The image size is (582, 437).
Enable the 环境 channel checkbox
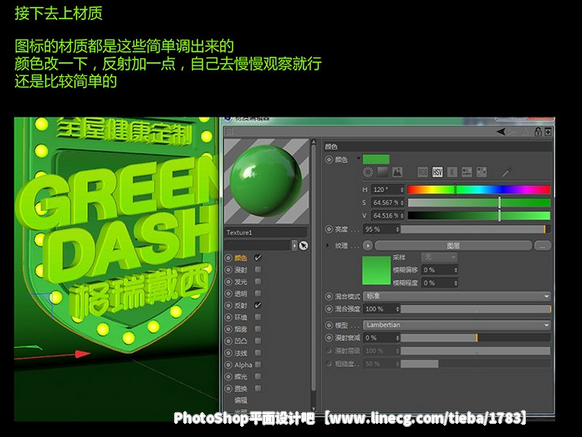point(258,317)
